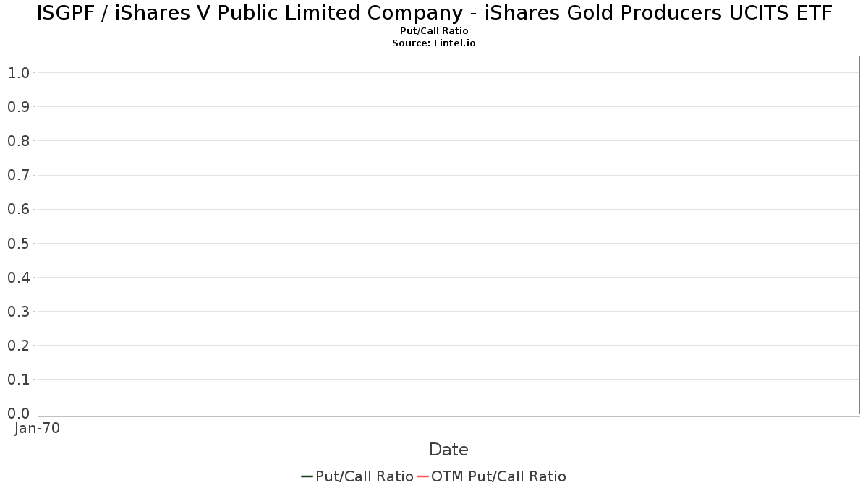Click the Put/Call Ratio subtitle under title
Image resolution: width=868 pixels, height=488 pixels.
pos(434,31)
